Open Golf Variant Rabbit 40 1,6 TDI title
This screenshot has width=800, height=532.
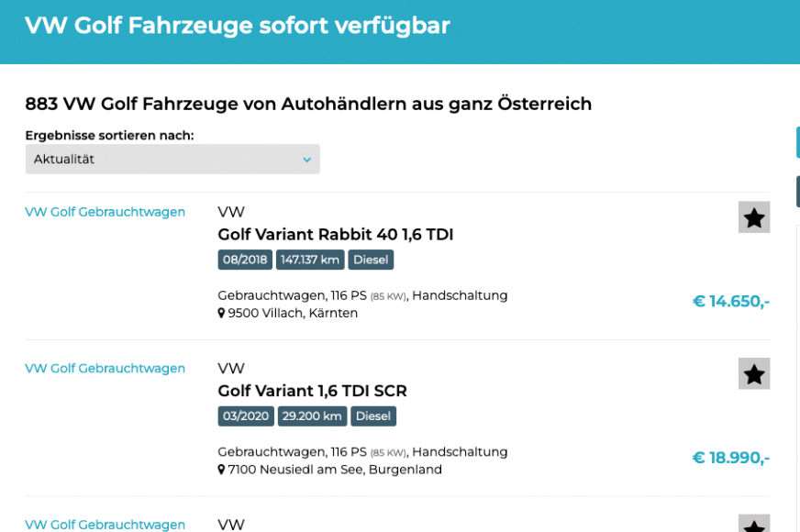[336, 235]
